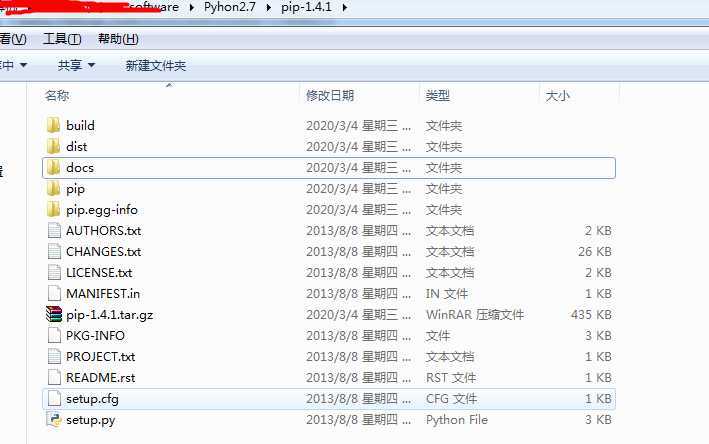Image resolution: width=709 pixels, height=444 pixels.
Task: Select the file name setup.cfg
Action: (92, 399)
